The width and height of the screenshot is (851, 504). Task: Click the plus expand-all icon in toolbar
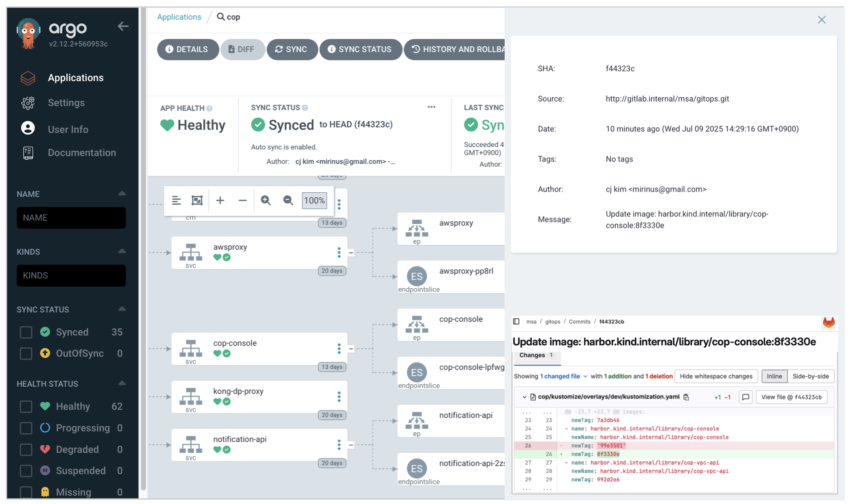tap(220, 201)
